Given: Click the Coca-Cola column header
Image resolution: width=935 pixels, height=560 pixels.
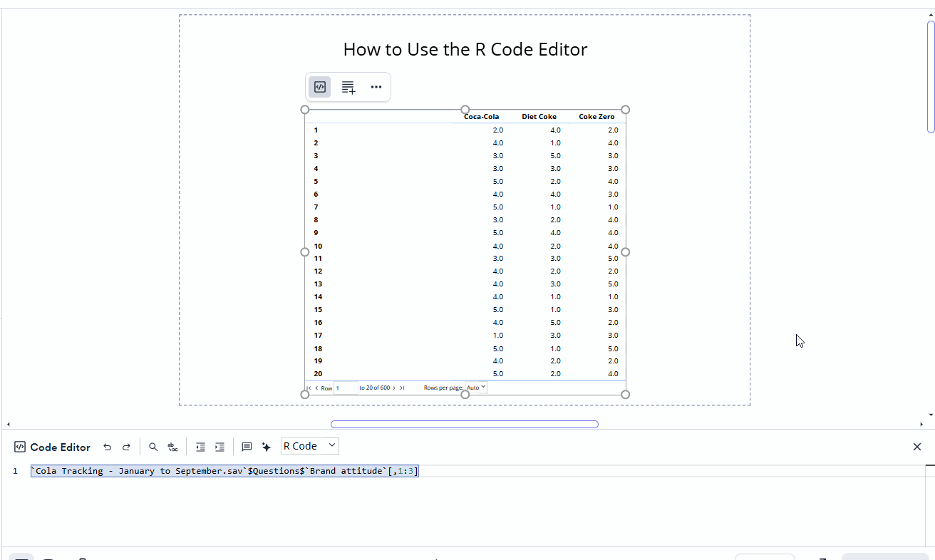Looking at the screenshot, I should click(x=481, y=116).
